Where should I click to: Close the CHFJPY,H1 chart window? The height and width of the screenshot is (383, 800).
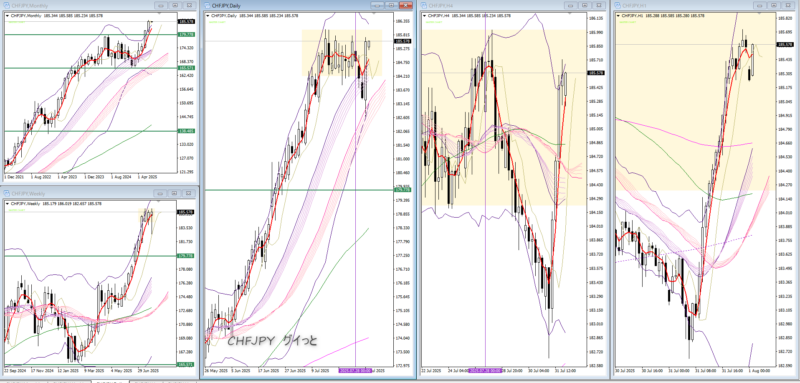(789, 6)
